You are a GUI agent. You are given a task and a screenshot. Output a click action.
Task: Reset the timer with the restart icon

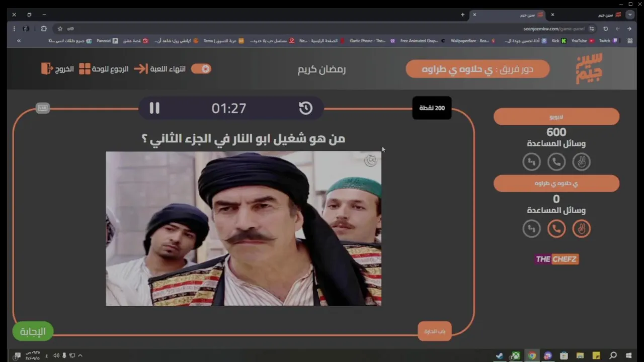pyautogui.click(x=305, y=108)
